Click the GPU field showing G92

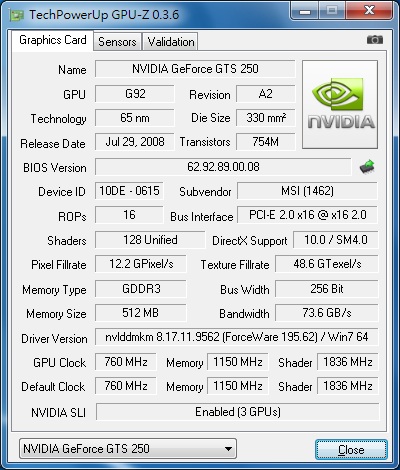pos(135,94)
